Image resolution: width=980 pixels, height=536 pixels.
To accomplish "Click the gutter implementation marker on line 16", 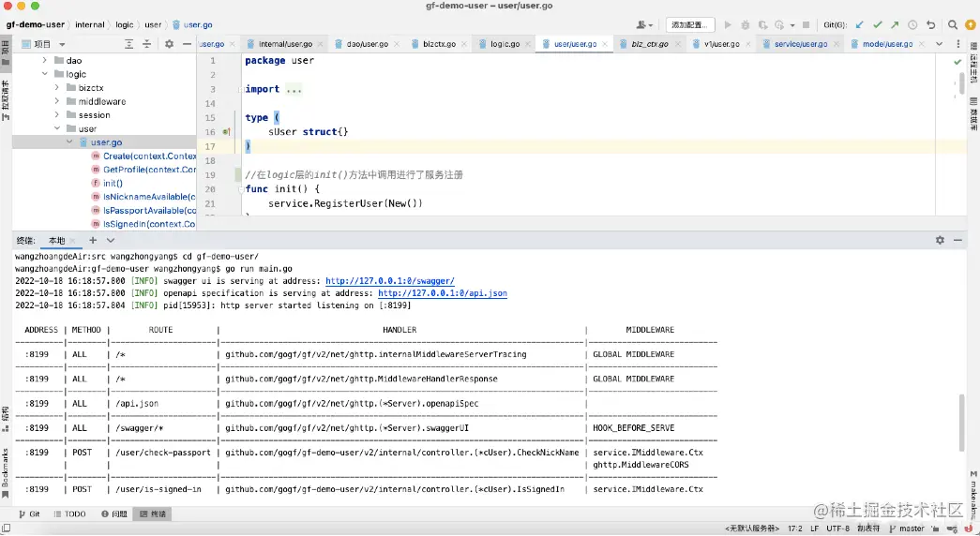I will pos(226,132).
